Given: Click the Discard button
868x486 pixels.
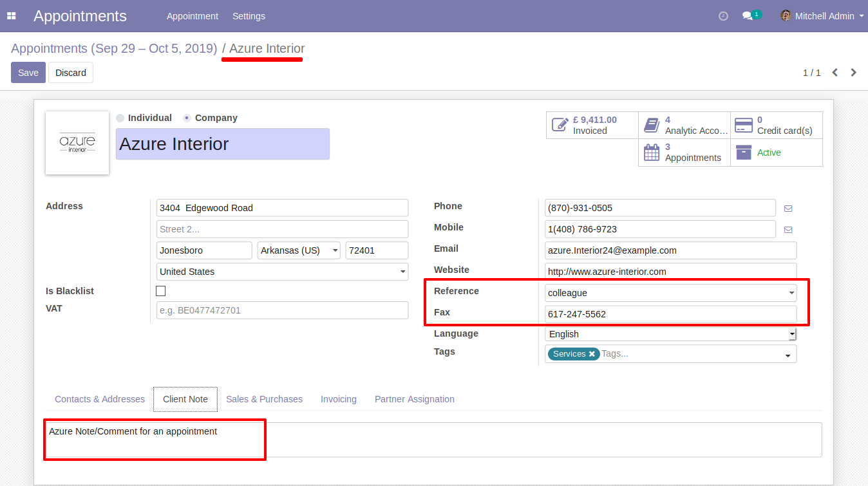Looking at the screenshot, I should click(71, 73).
